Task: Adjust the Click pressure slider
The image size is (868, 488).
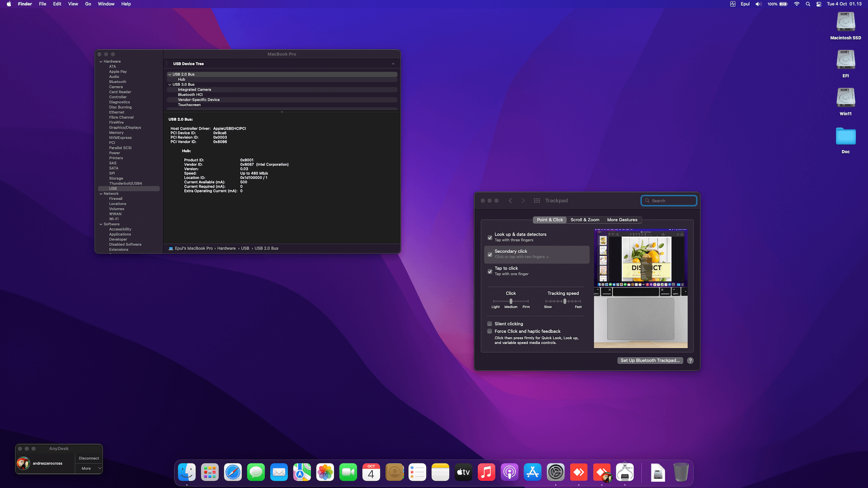Action: click(511, 301)
